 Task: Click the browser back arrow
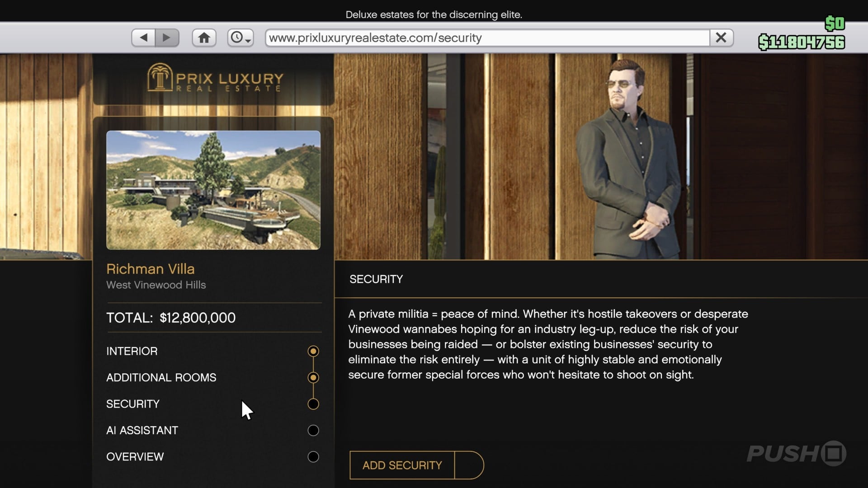[144, 38]
